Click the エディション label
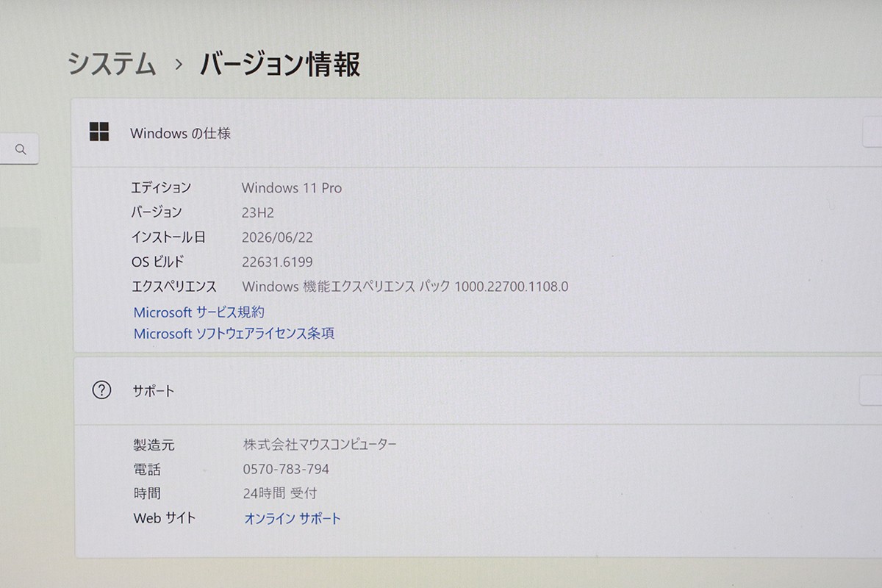 click(x=161, y=187)
